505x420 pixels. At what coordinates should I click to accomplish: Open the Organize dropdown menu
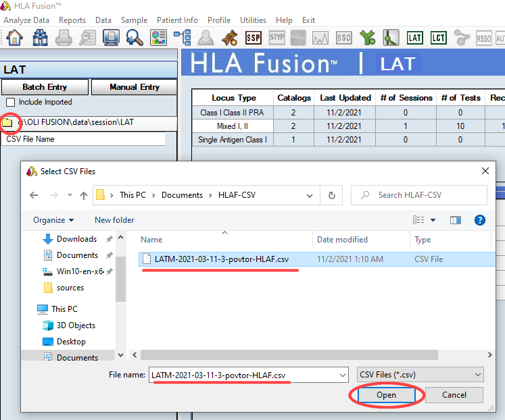click(x=53, y=220)
